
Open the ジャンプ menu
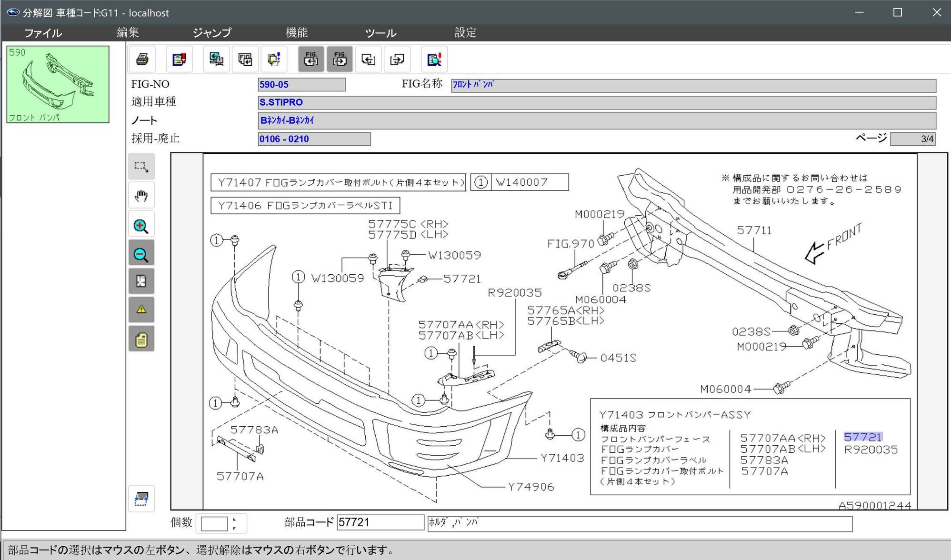[212, 33]
